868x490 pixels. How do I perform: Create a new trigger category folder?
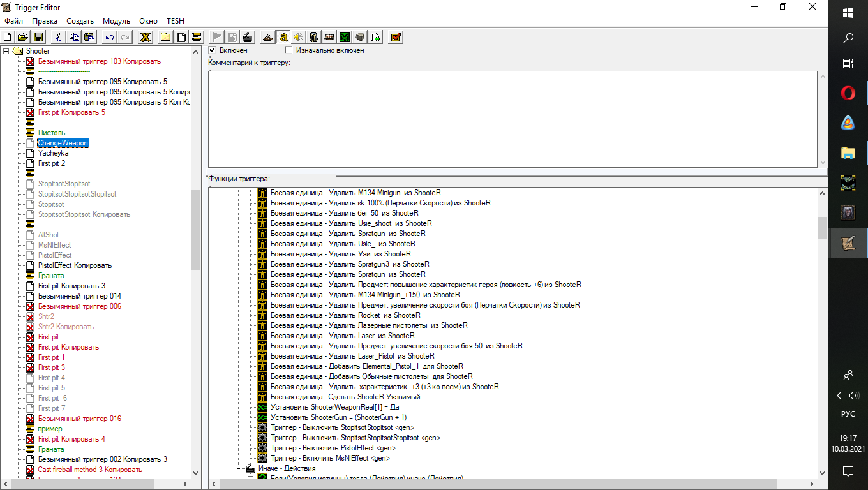point(166,37)
